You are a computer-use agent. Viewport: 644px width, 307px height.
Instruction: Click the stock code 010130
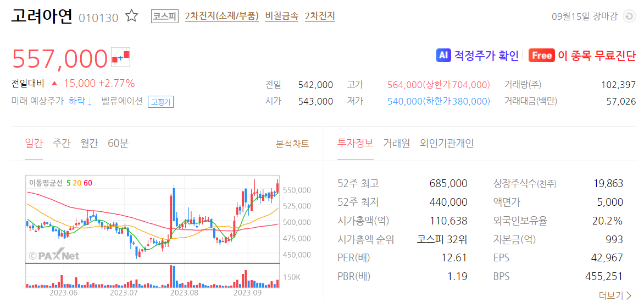(98, 18)
